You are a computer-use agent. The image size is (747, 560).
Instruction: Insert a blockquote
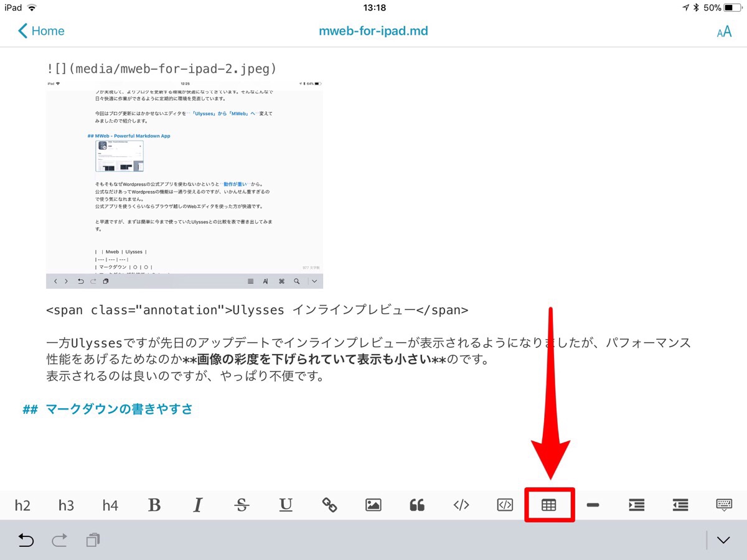click(x=417, y=505)
